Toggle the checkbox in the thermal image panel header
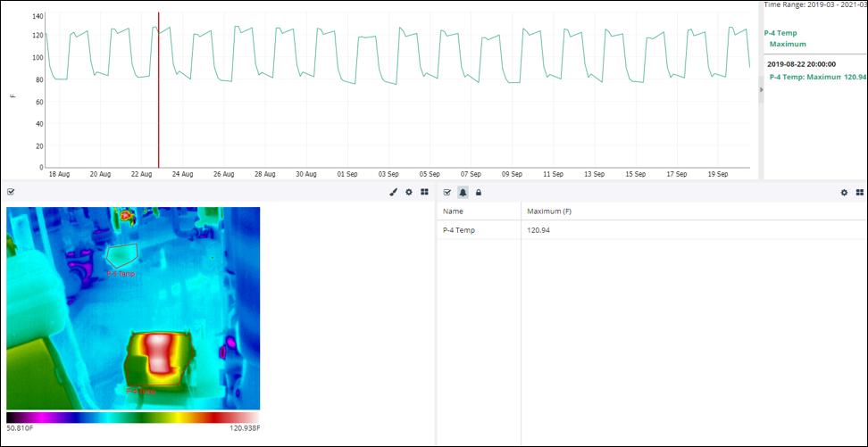 11,192
